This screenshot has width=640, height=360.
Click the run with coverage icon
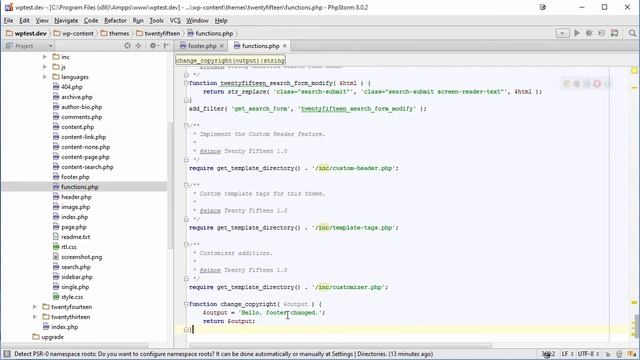[601, 33]
